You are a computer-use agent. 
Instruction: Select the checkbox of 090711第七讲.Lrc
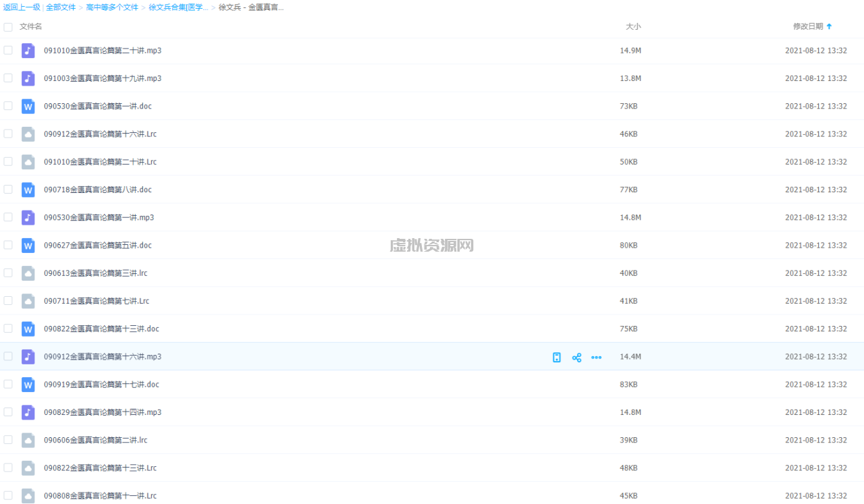[x=8, y=300]
